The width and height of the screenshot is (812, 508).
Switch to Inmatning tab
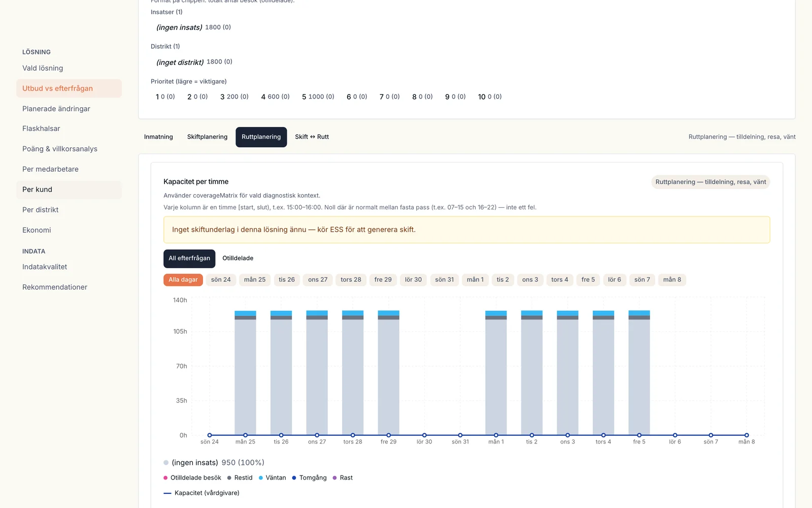(x=158, y=137)
